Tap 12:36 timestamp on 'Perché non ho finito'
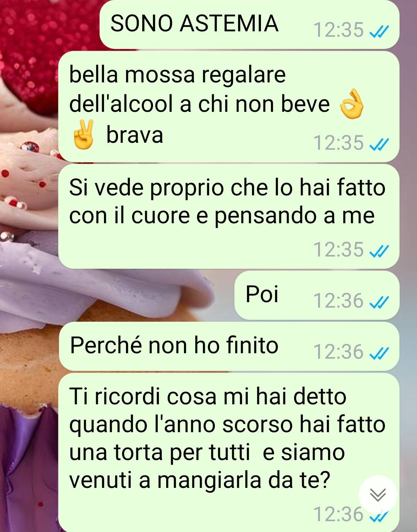The width and height of the screenshot is (417, 532). tap(338, 352)
